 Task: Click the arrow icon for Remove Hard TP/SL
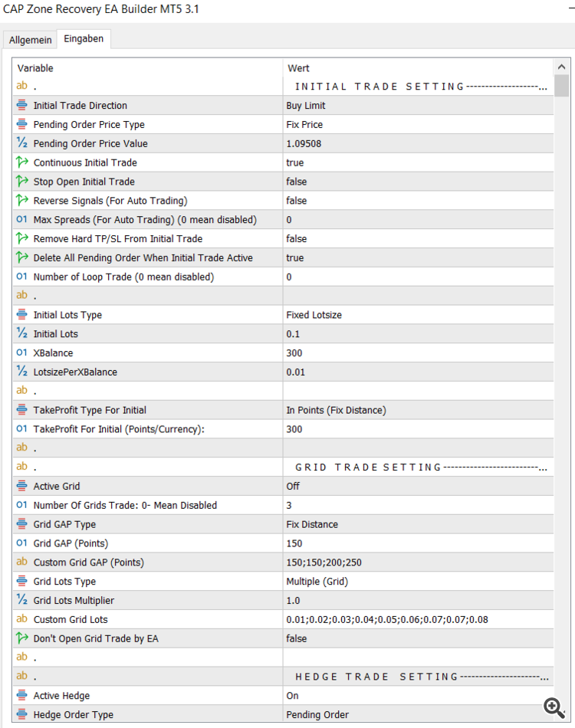21,238
